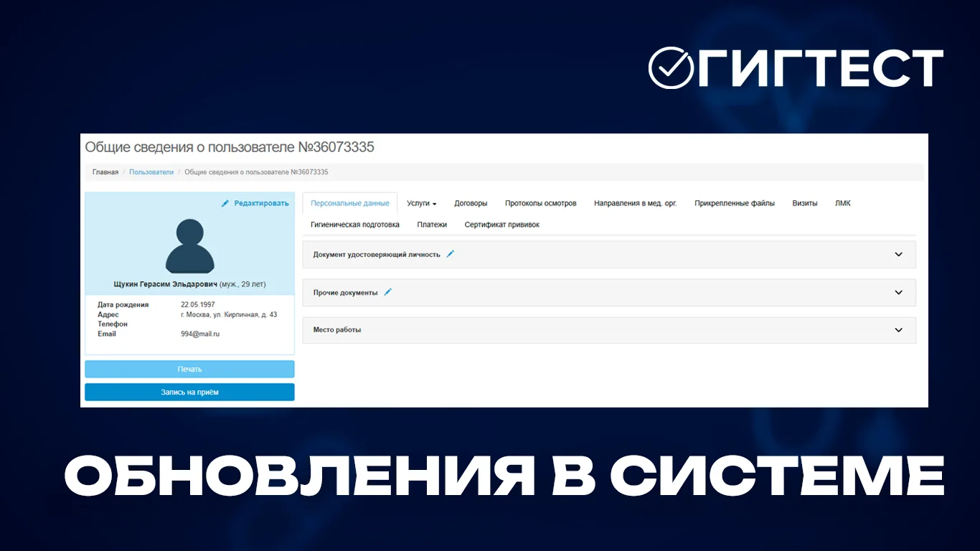Click pencil icon beside Прочие документы
Image resolution: width=980 pixels, height=551 pixels.
(x=387, y=292)
